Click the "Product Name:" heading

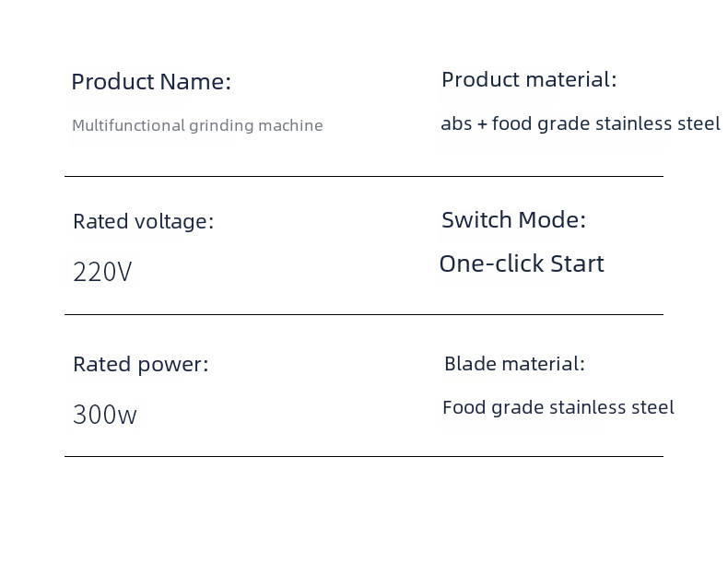pos(151,82)
